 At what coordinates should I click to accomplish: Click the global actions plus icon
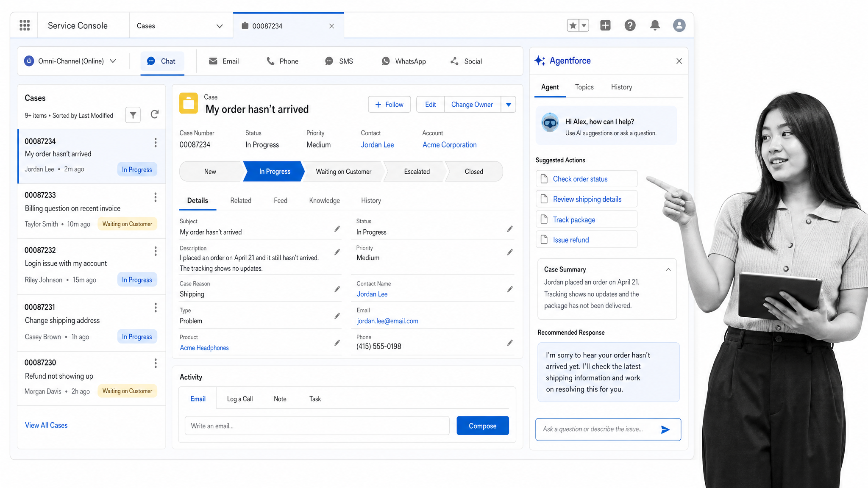point(605,25)
